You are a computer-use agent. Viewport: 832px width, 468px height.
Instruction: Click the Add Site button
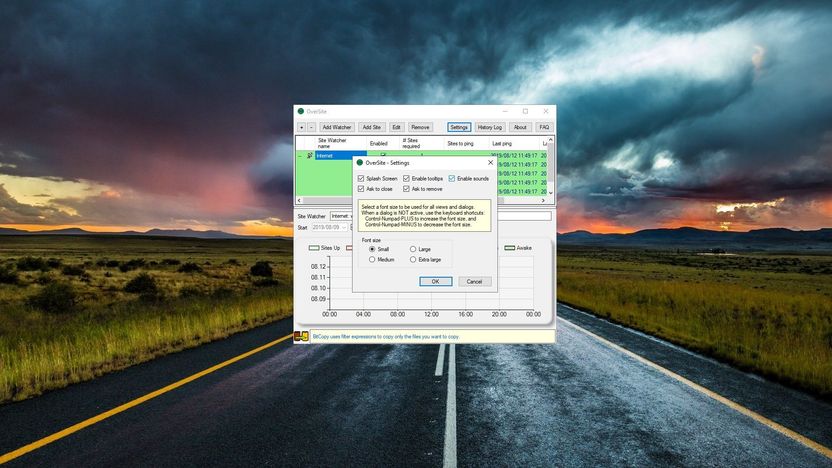(371, 127)
